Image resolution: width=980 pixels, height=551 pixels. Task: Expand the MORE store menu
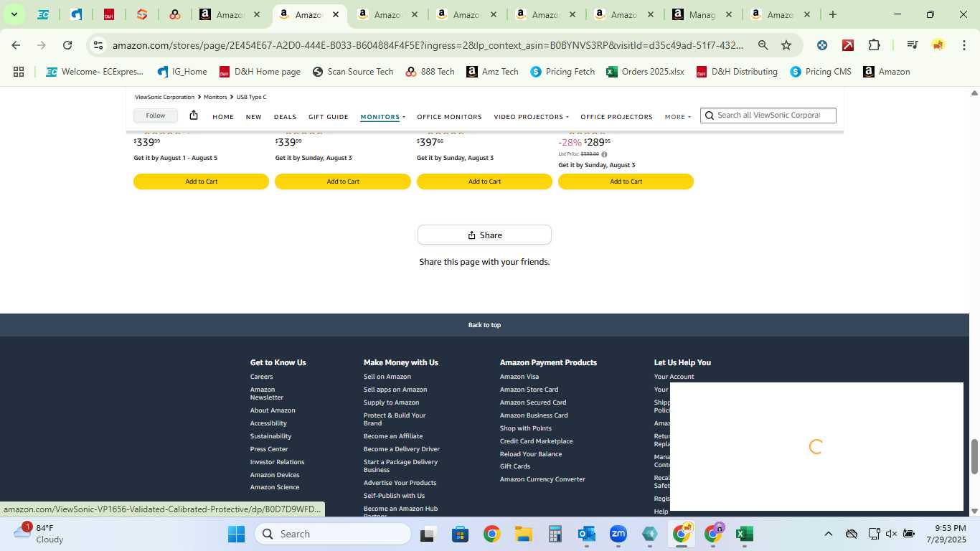point(677,117)
